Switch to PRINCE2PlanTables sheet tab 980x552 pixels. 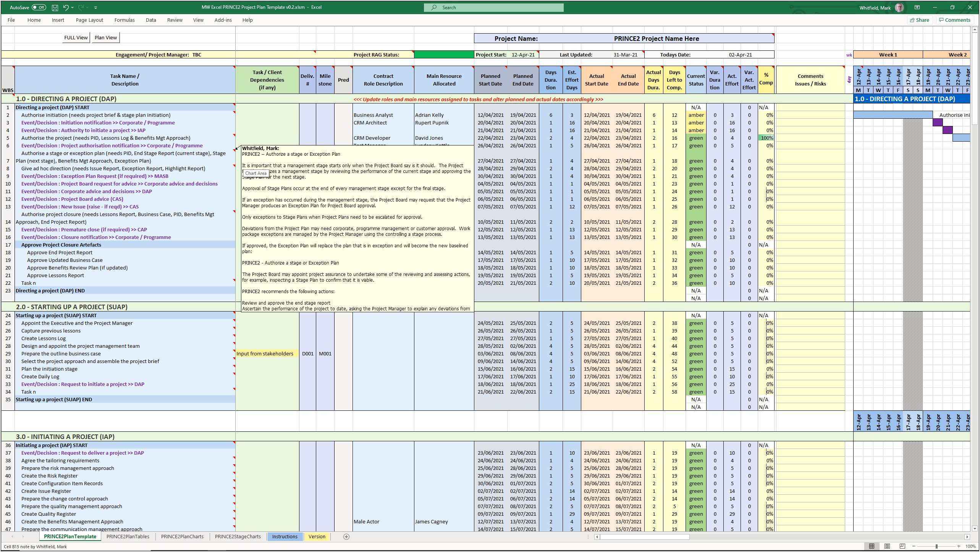coord(128,536)
